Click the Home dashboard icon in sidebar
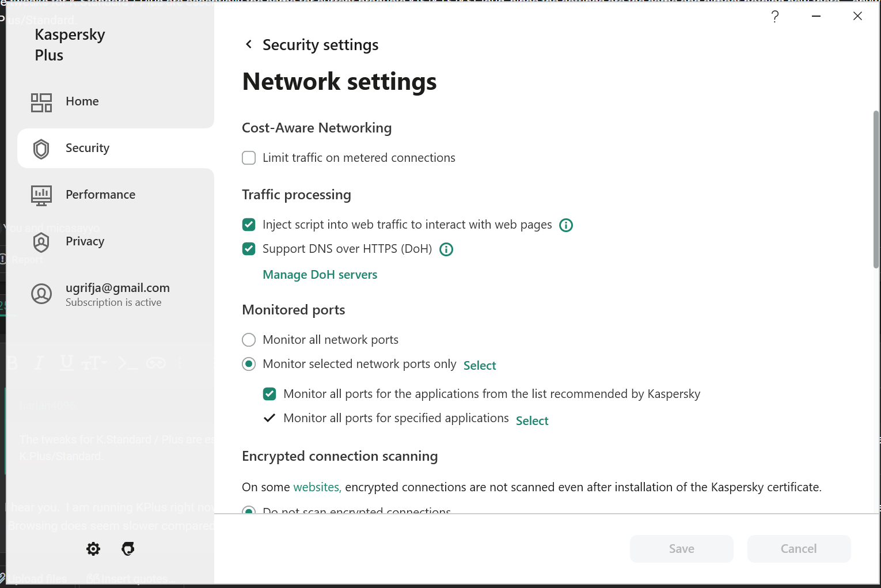881x588 pixels. [x=41, y=103]
